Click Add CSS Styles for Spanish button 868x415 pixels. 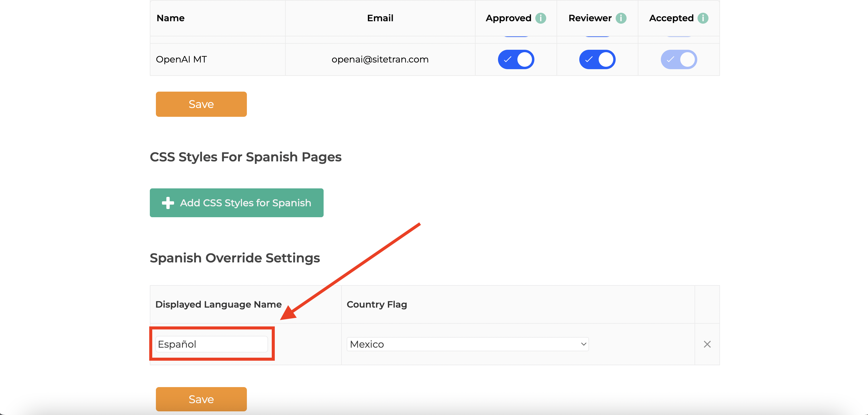coord(237,203)
